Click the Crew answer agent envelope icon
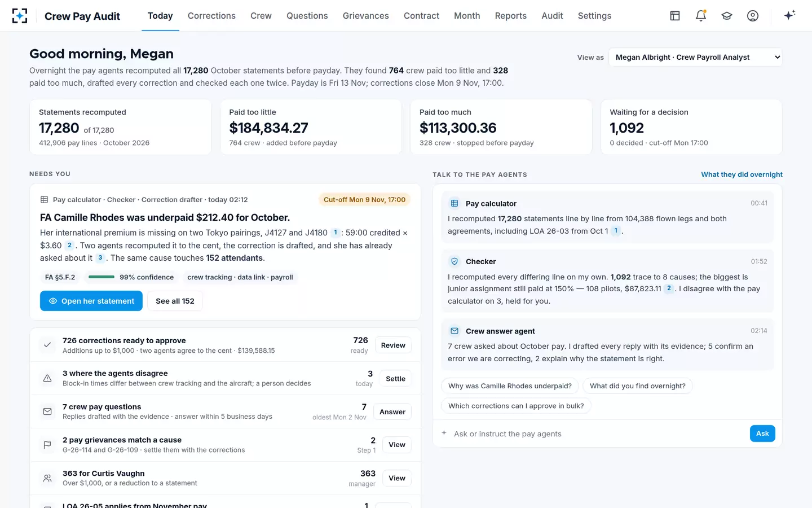The height and width of the screenshot is (508, 812). pyautogui.click(x=454, y=331)
